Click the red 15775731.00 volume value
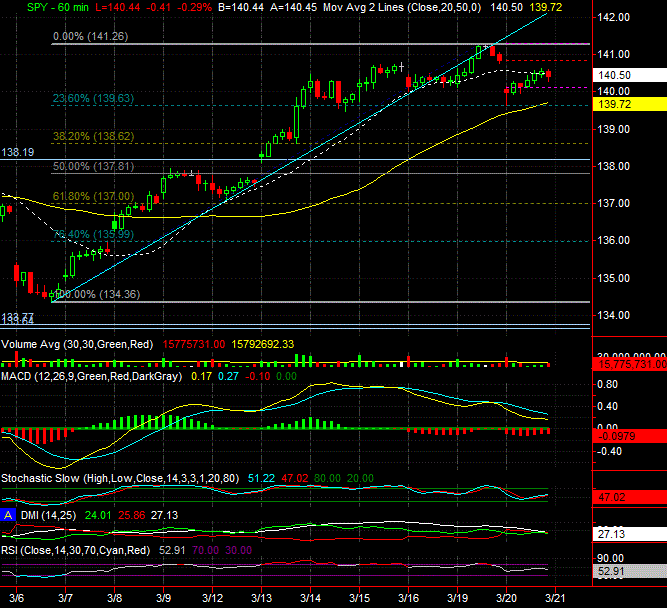 point(194,344)
